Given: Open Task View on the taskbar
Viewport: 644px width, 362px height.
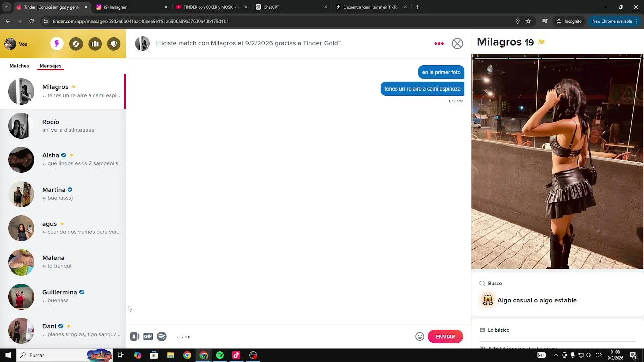Looking at the screenshot, I should point(121,355).
